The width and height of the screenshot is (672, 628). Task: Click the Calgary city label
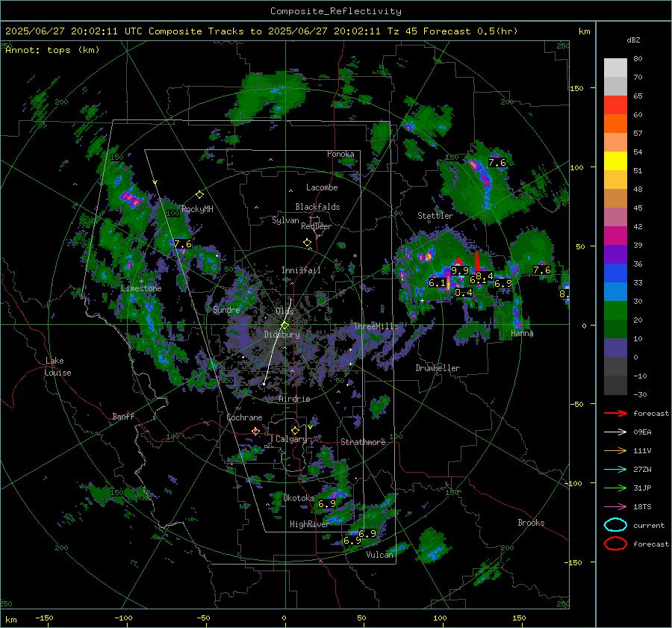[x=291, y=439]
